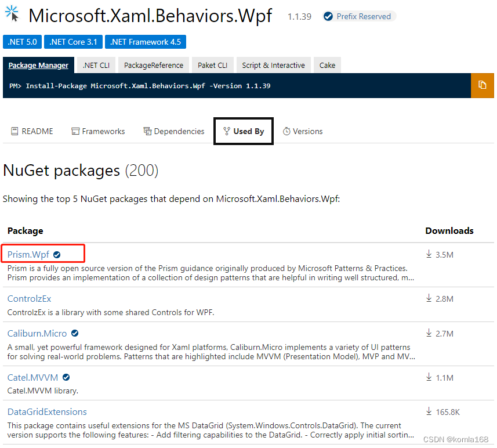Open the ControlzEx package link
The width and height of the screenshot is (497, 448).
point(29,298)
